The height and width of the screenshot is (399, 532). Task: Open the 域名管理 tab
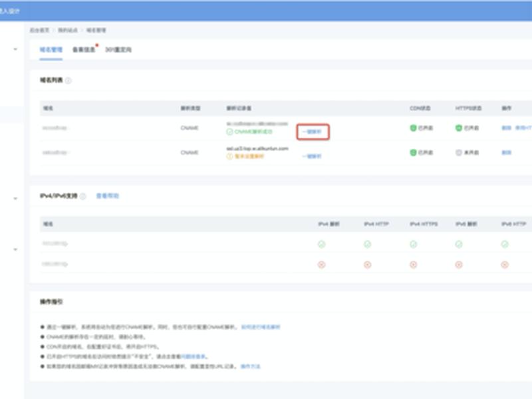pos(51,49)
